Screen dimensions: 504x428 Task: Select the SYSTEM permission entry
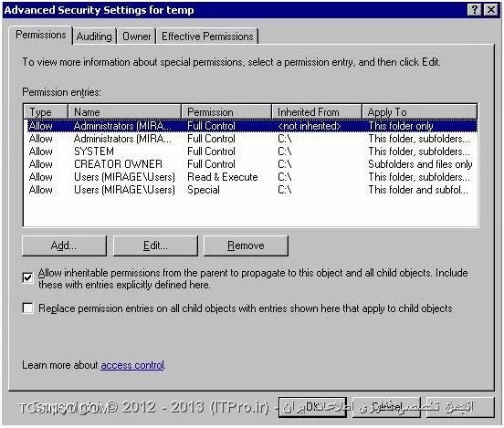coord(251,151)
